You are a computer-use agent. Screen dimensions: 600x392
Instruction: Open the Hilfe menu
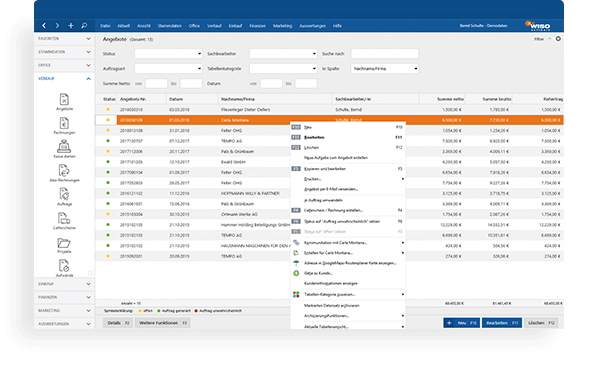tap(337, 26)
